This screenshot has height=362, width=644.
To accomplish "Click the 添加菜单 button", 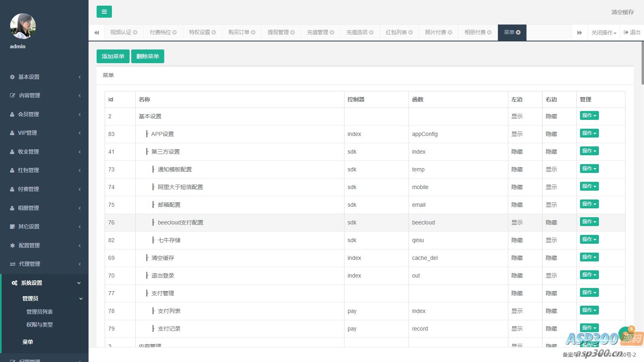I will pyautogui.click(x=113, y=56).
